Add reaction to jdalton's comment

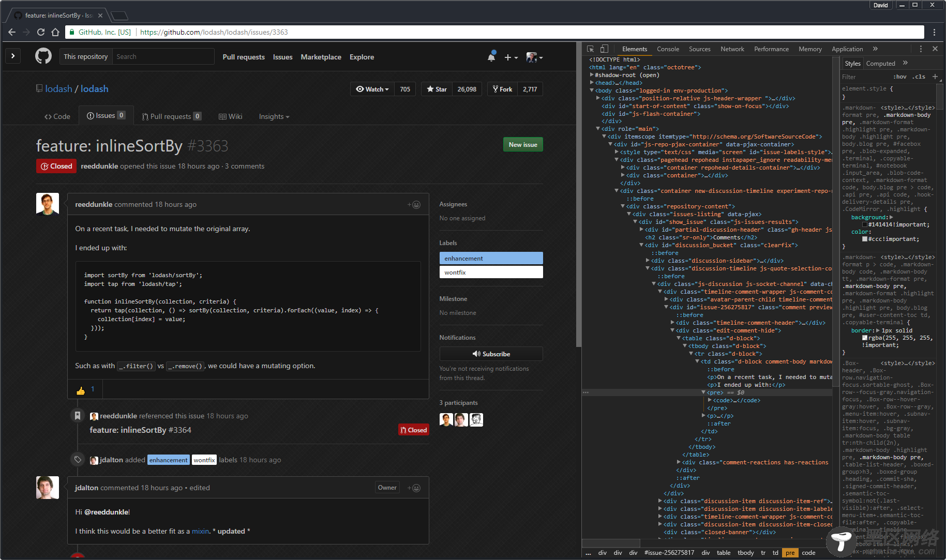(x=414, y=488)
